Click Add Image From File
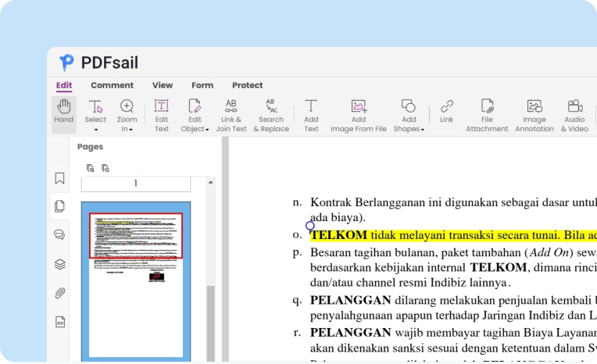 pos(358,116)
